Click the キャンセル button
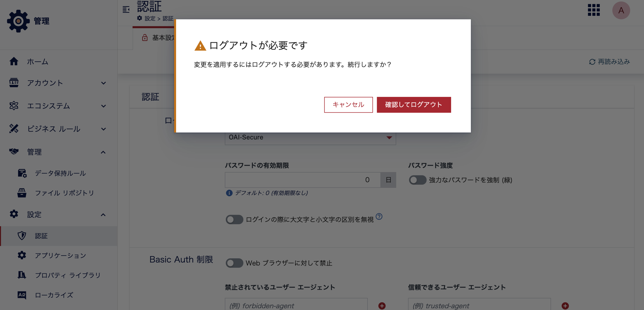644x310 pixels. point(348,105)
